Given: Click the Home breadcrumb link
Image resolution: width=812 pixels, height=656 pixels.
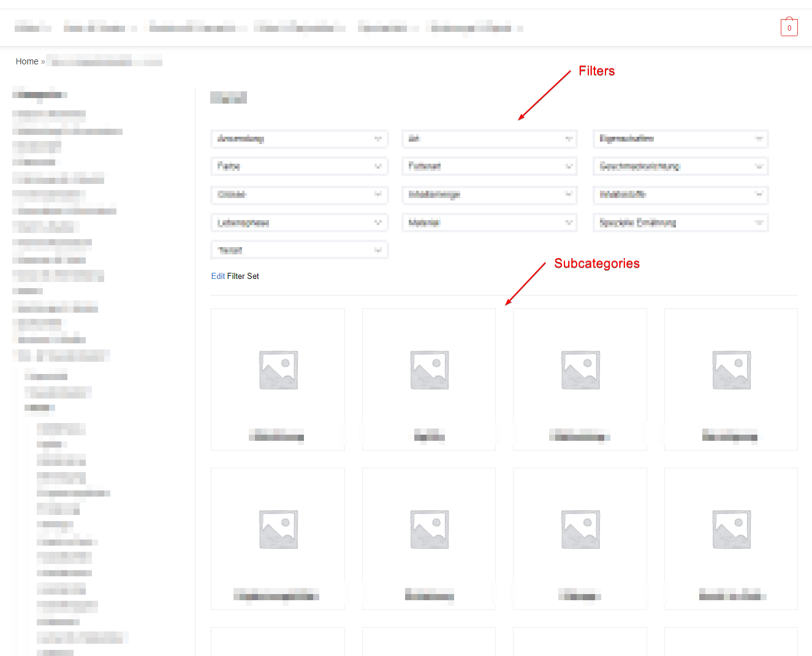Looking at the screenshot, I should tap(27, 61).
